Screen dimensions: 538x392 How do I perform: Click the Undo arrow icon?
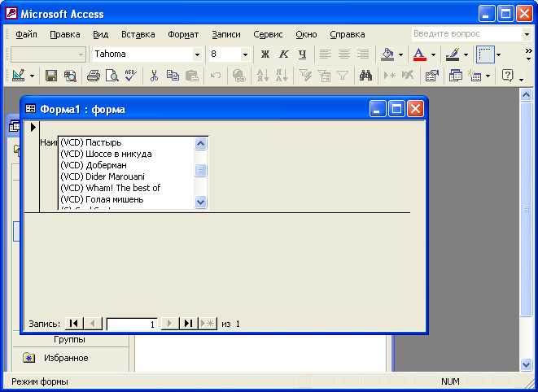(216, 76)
